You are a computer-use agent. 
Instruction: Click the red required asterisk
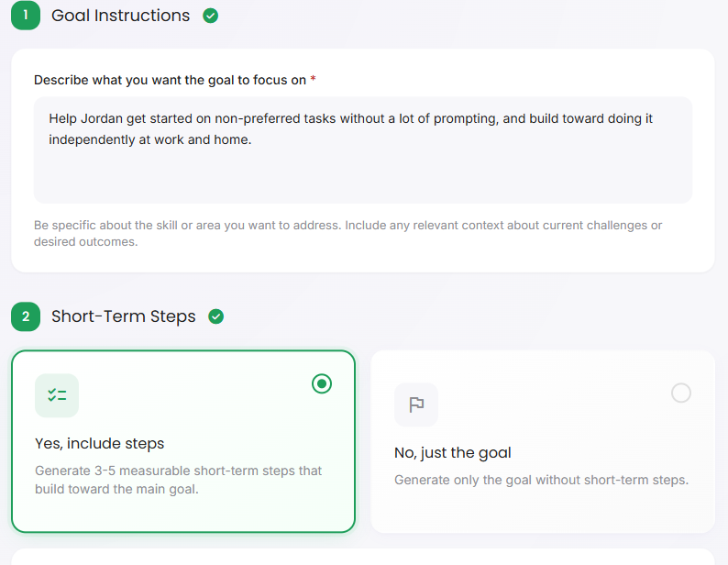[x=313, y=79]
